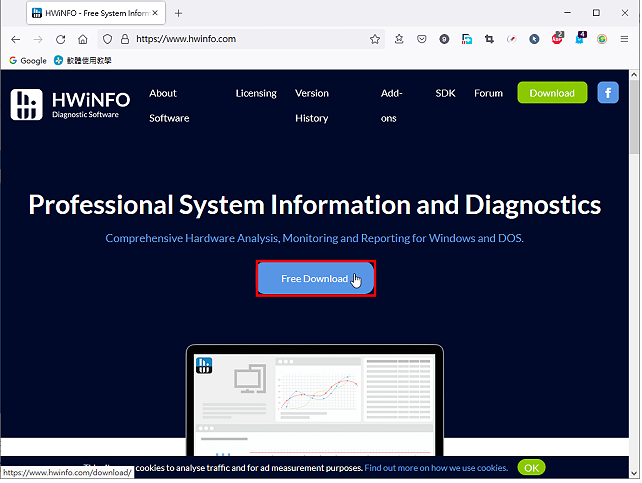The height and width of the screenshot is (483, 642).
Task: Open a new browser tab
Action: [179, 14]
